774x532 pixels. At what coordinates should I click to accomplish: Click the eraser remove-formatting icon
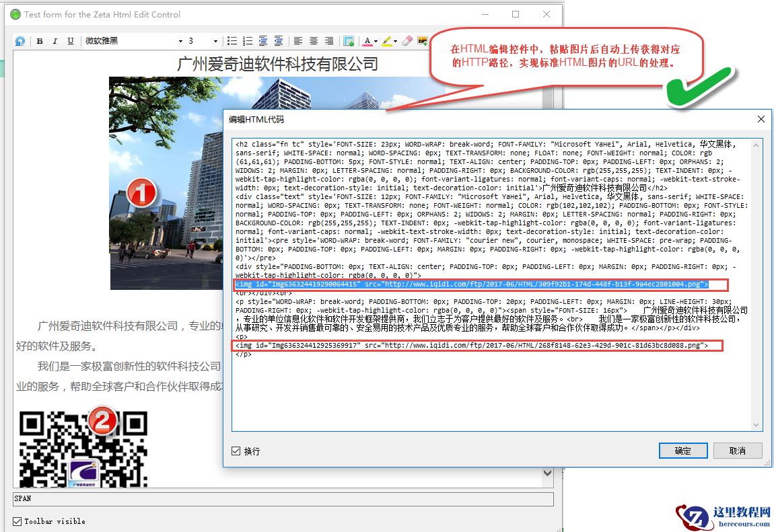click(x=406, y=41)
